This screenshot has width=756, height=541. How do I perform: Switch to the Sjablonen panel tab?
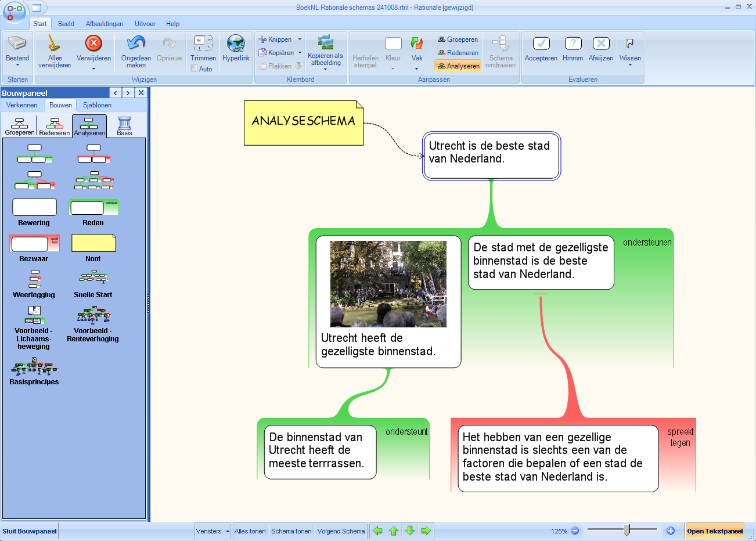click(x=97, y=105)
